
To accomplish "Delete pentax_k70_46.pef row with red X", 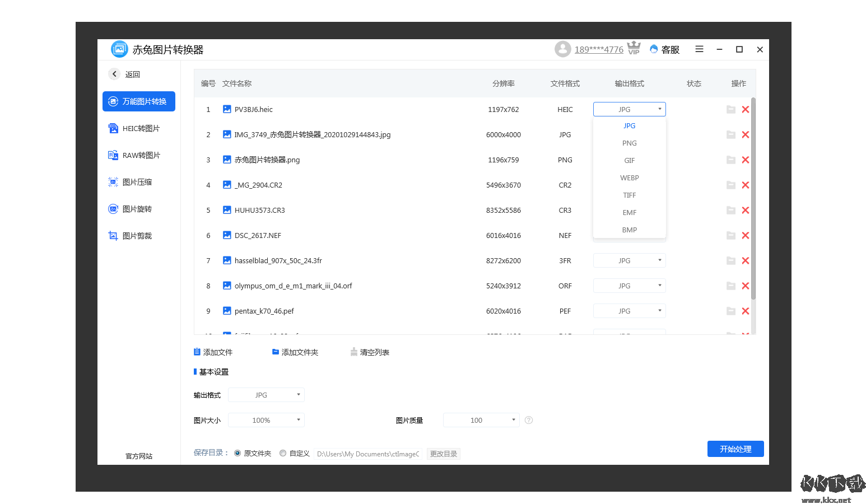I will click(746, 311).
